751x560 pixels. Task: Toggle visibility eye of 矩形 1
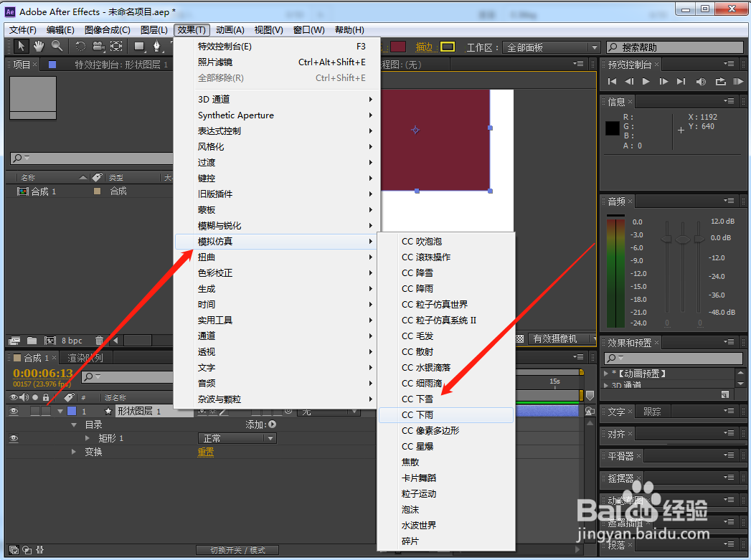tap(14, 438)
